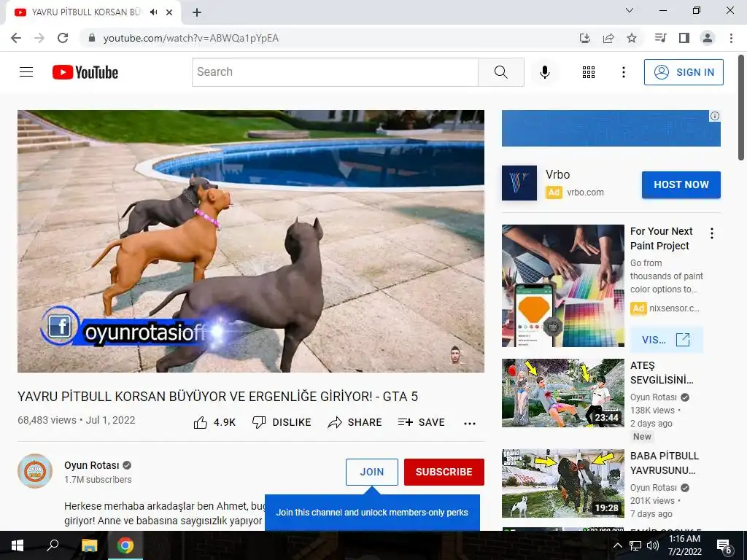Open more actions below video title
Viewport: 747px width, 560px height.
(470, 424)
